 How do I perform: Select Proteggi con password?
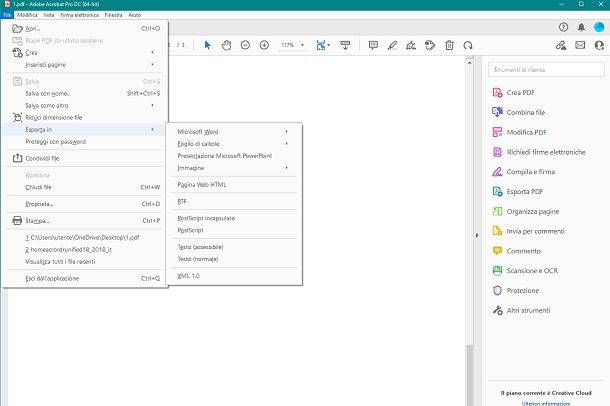coord(84,142)
